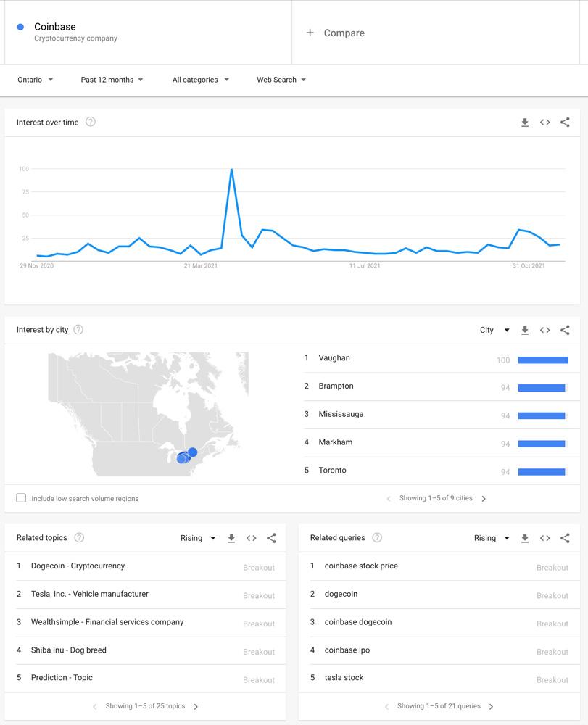Download the Interest over time chart data
This screenshot has width=588, height=725.
(x=525, y=123)
